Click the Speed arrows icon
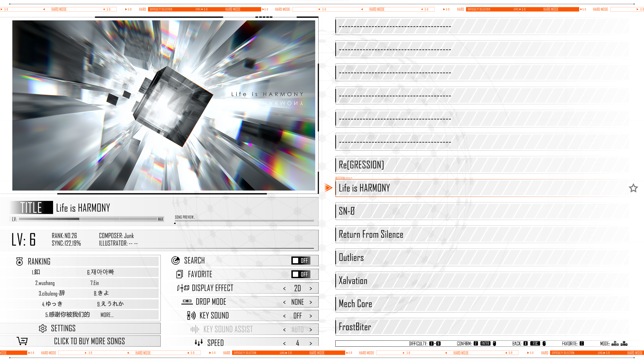644x362 pixels. tap(199, 342)
